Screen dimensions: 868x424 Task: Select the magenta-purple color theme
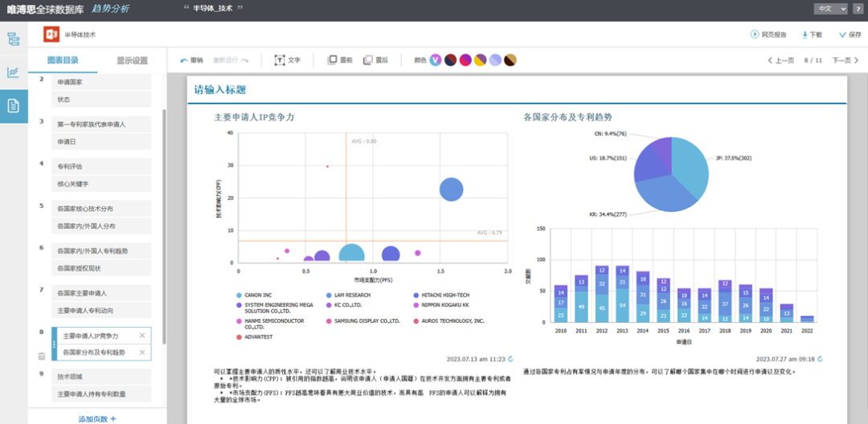point(465,60)
